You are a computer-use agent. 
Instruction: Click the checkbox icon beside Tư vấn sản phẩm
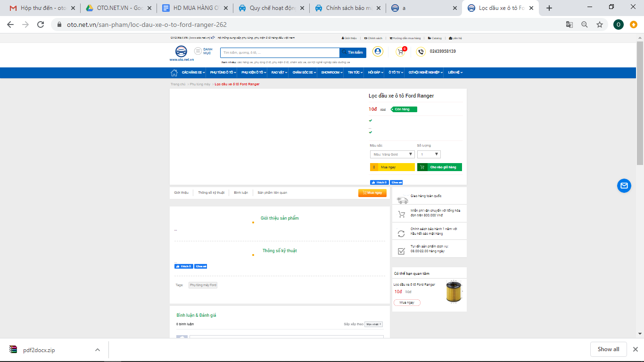pyautogui.click(x=401, y=251)
